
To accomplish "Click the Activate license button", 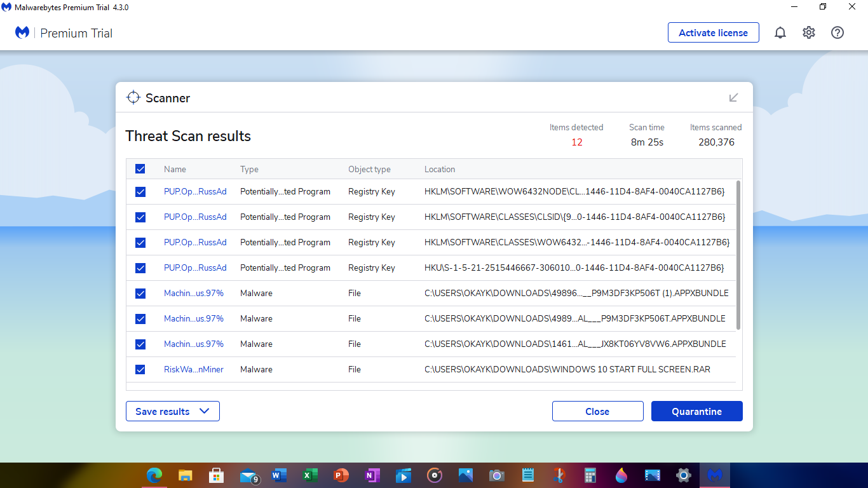I will pyautogui.click(x=713, y=32).
